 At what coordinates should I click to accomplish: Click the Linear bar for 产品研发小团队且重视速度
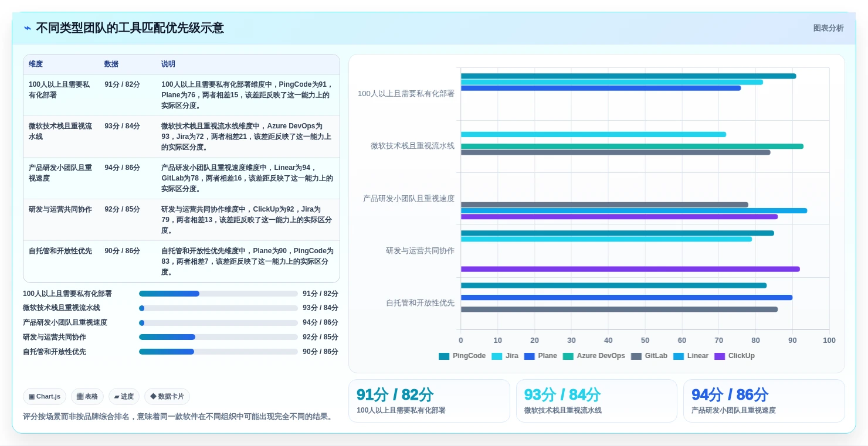(634, 210)
